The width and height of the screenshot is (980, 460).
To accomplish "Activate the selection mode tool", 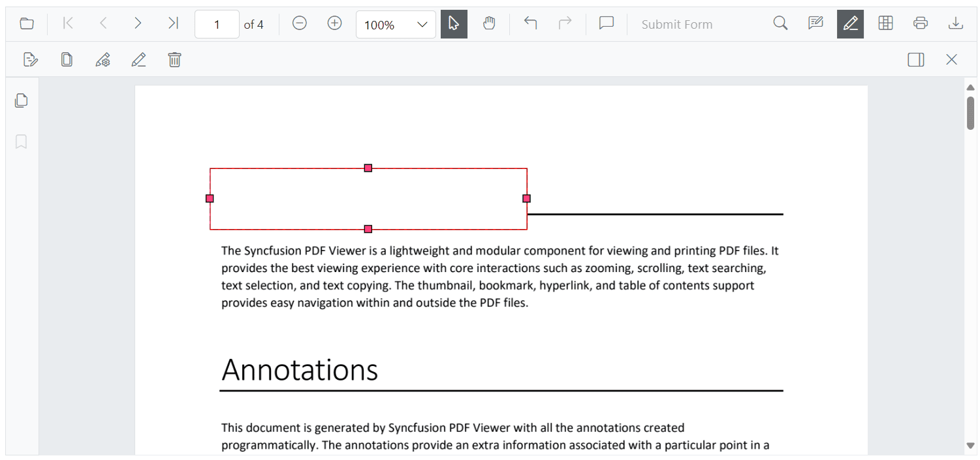I will (454, 24).
